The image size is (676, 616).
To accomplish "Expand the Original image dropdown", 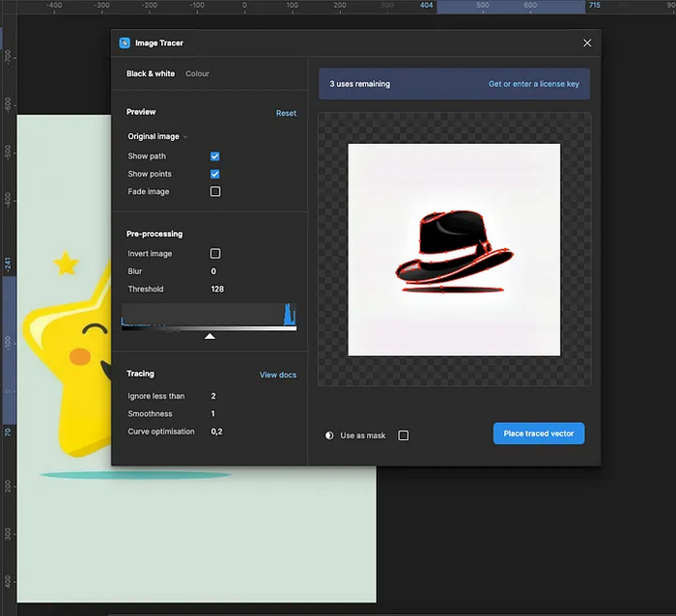I will (157, 136).
